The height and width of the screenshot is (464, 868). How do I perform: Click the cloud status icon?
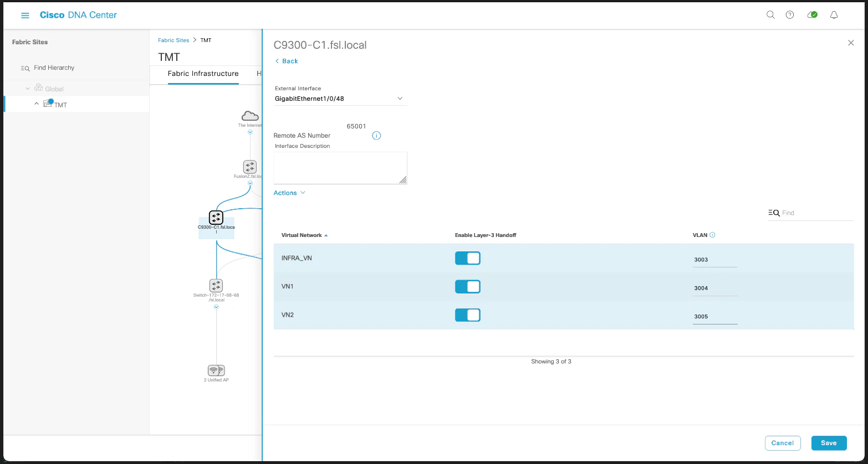tap(812, 15)
